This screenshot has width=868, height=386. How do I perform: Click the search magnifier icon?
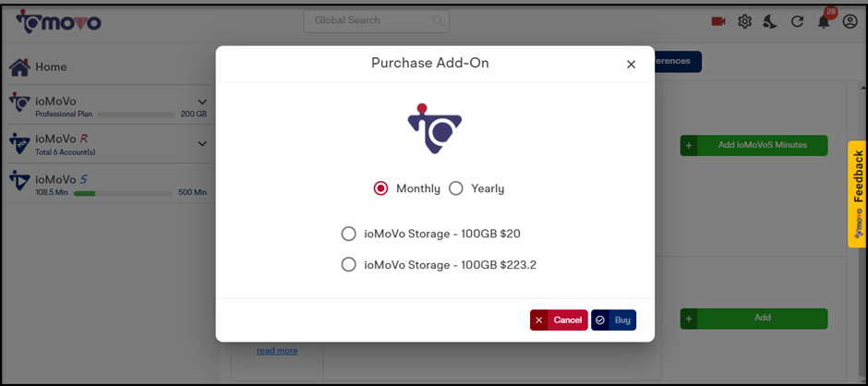438,21
